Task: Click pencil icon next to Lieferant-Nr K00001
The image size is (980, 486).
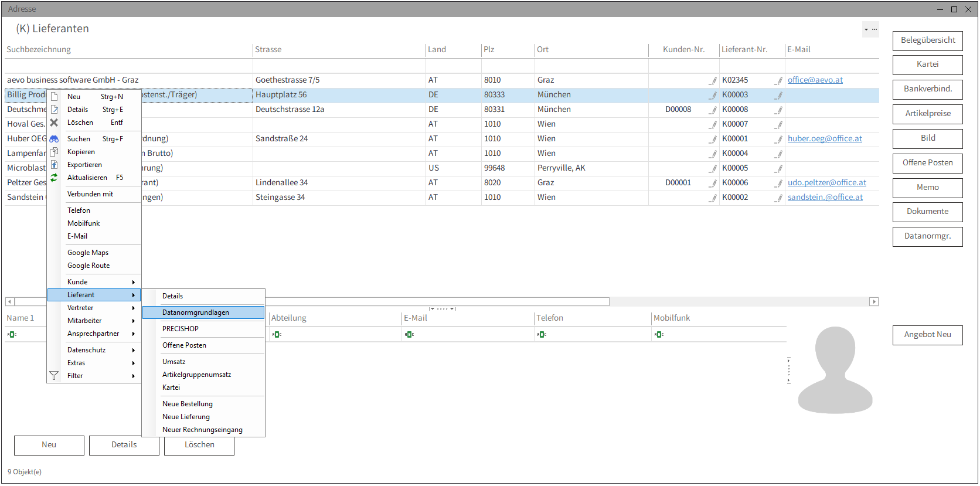Action: [x=779, y=139]
